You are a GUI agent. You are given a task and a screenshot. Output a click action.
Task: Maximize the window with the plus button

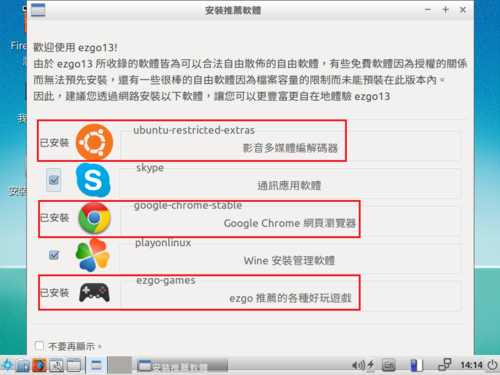[445, 10]
